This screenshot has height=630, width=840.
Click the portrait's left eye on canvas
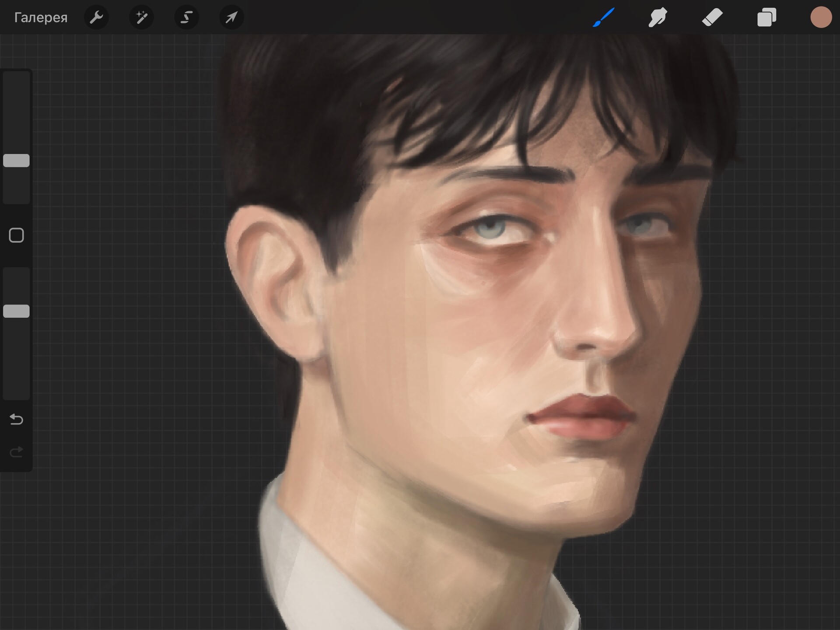490,227
